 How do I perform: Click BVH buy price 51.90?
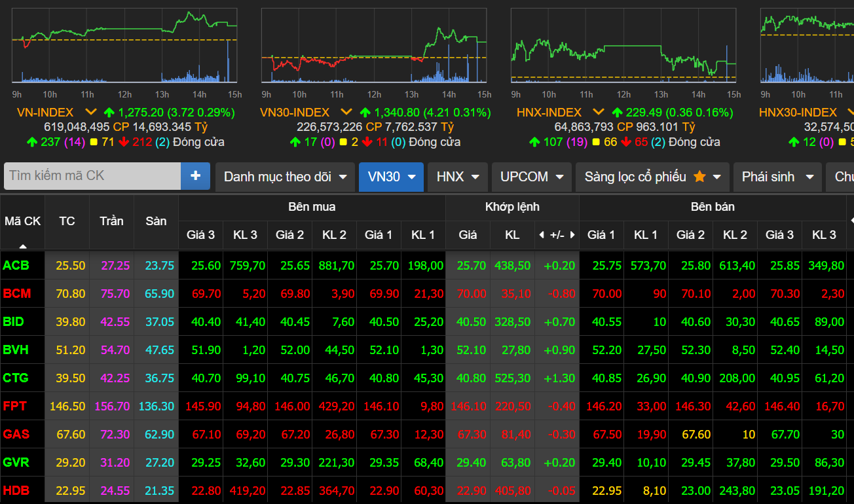click(206, 350)
